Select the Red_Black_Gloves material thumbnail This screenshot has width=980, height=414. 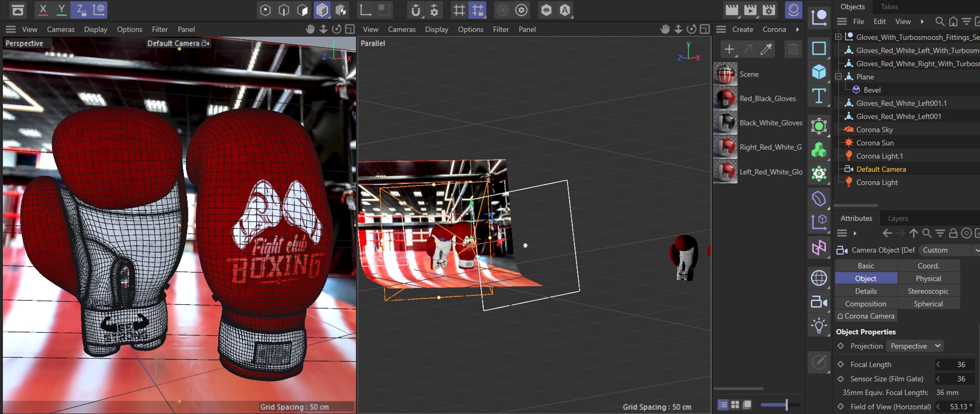(725, 99)
